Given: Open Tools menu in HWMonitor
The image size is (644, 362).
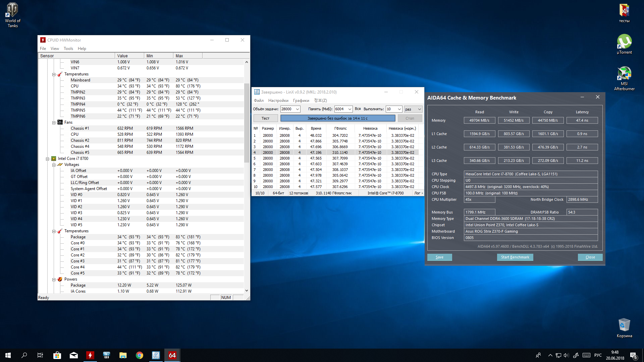Looking at the screenshot, I should point(68,49).
